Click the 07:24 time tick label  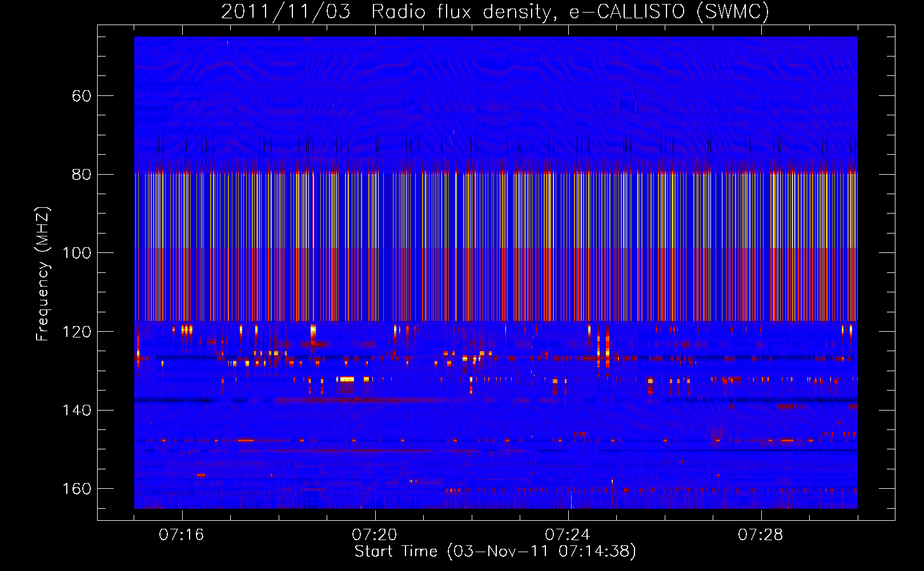tap(568, 535)
